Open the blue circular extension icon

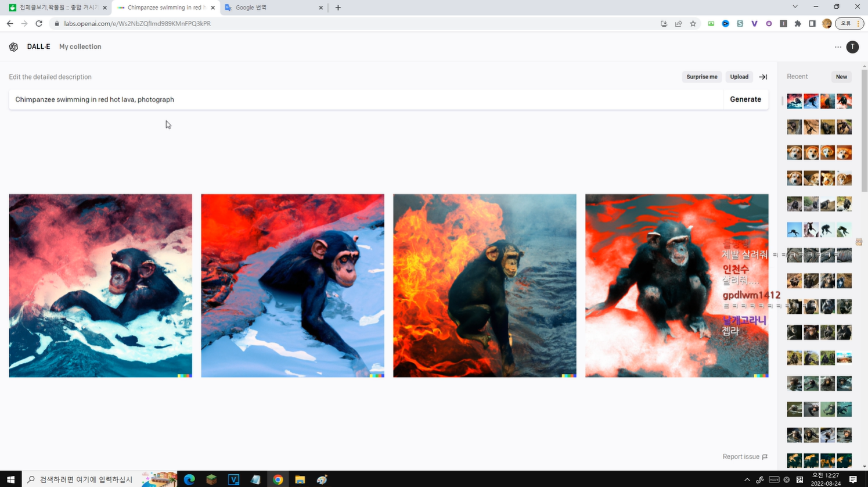[725, 24]
